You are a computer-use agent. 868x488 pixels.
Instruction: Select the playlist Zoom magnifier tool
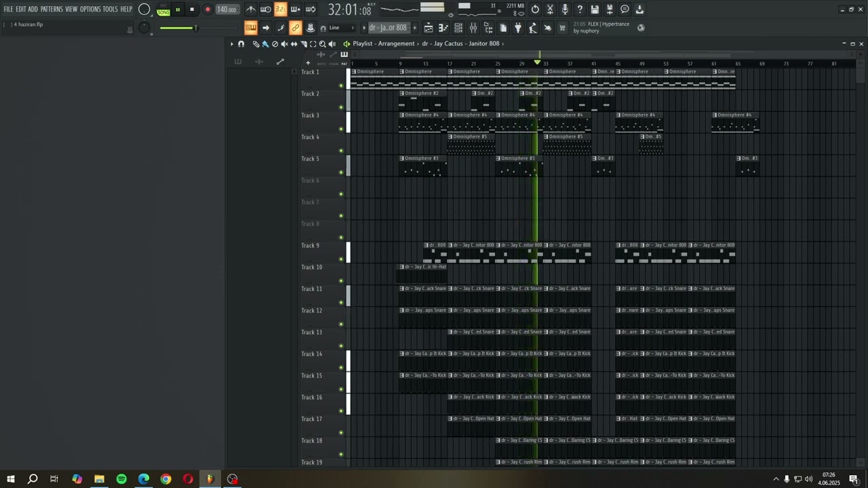point(322,43)
